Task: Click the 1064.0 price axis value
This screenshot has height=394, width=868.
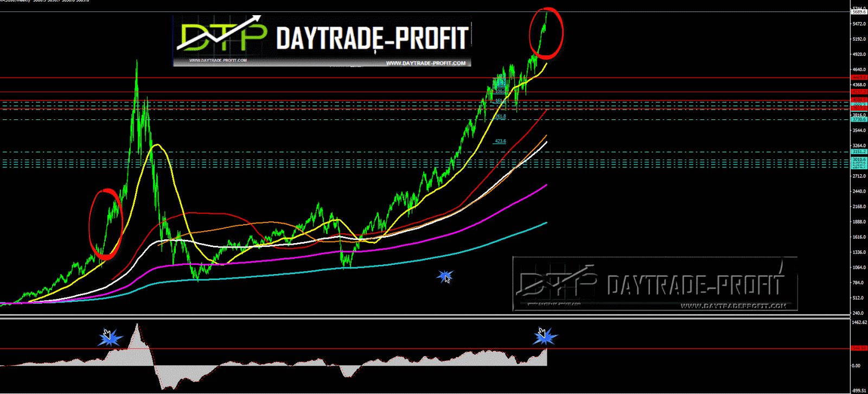Action: click(859, 267)
